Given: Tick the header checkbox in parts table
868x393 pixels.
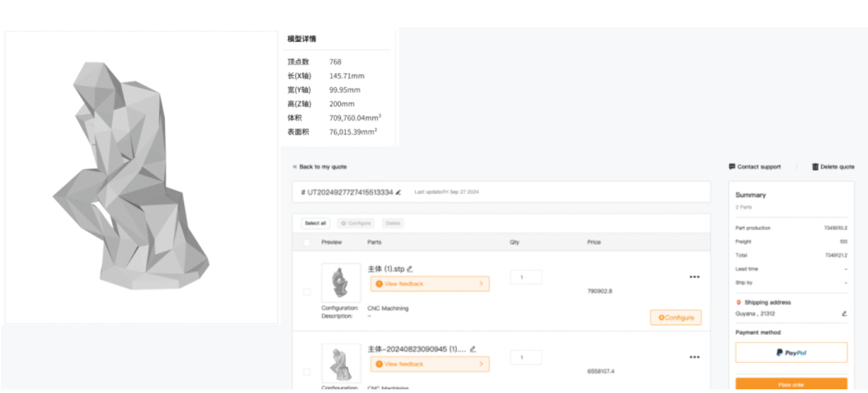Looking at the screenshot, I should 307,242.
